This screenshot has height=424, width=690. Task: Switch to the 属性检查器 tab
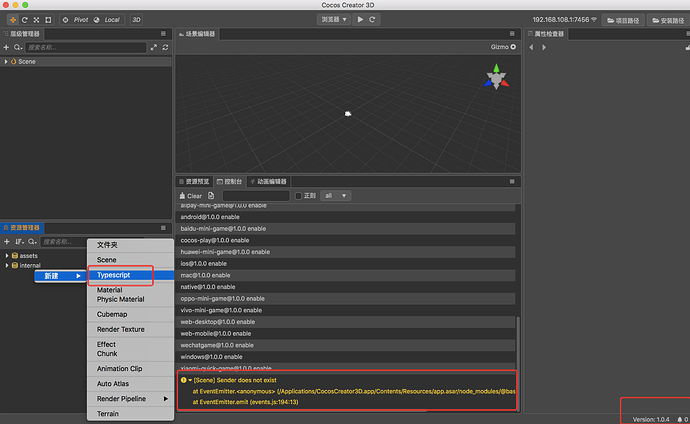pos(546,34)
